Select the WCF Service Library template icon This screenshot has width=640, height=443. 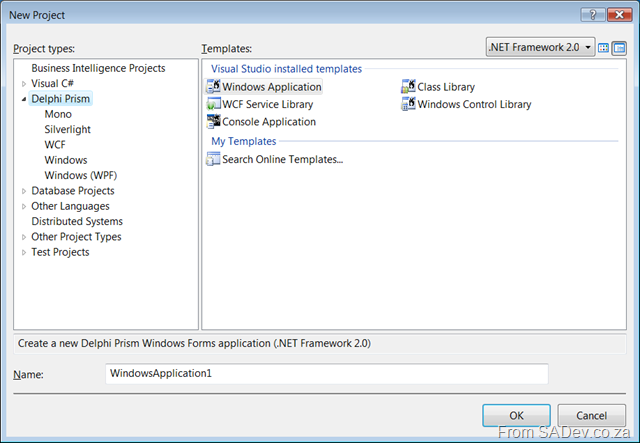[213, 104]
